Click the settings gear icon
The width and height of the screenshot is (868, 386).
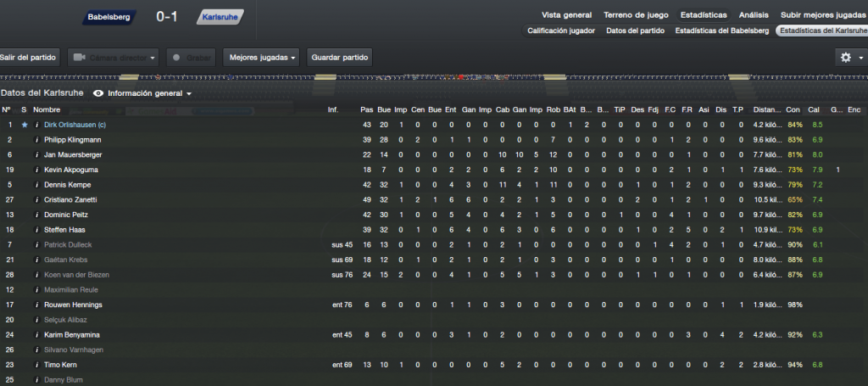(x=845, y=58)
